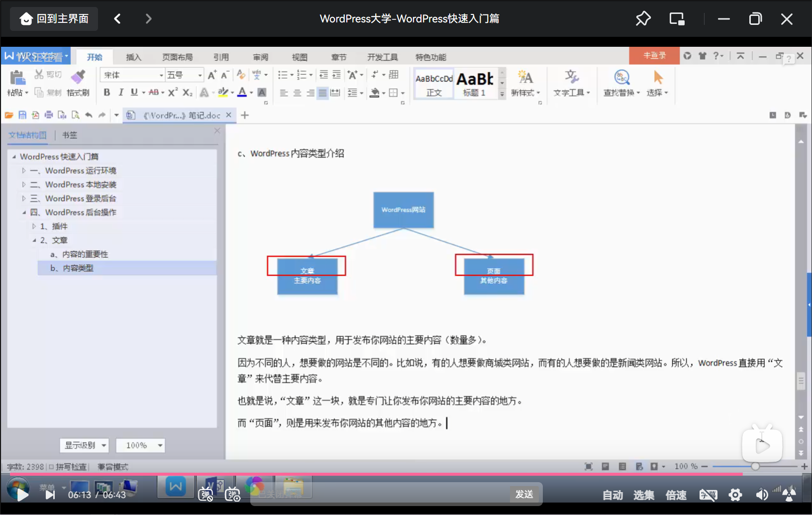Align text right in ribbon
This screenshot has height=515, width=812.
point(310,93)
